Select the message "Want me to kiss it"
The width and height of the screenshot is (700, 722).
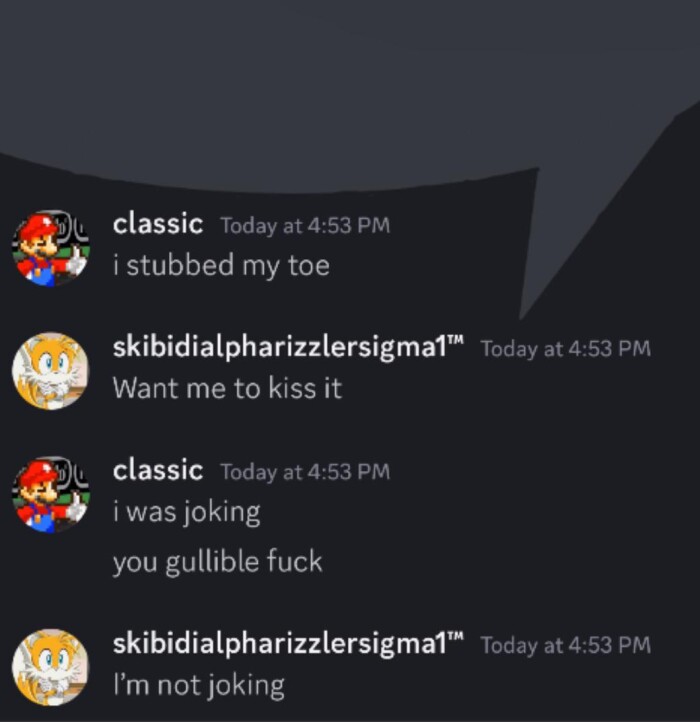point(228,388)
